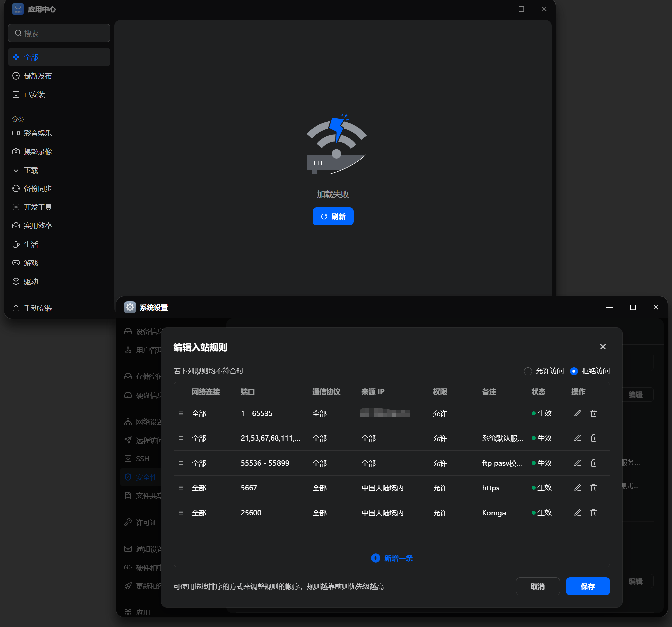The height and width of the screenshot is (627, 672).
Task: Edit the system default services rule
Action: 577,438
